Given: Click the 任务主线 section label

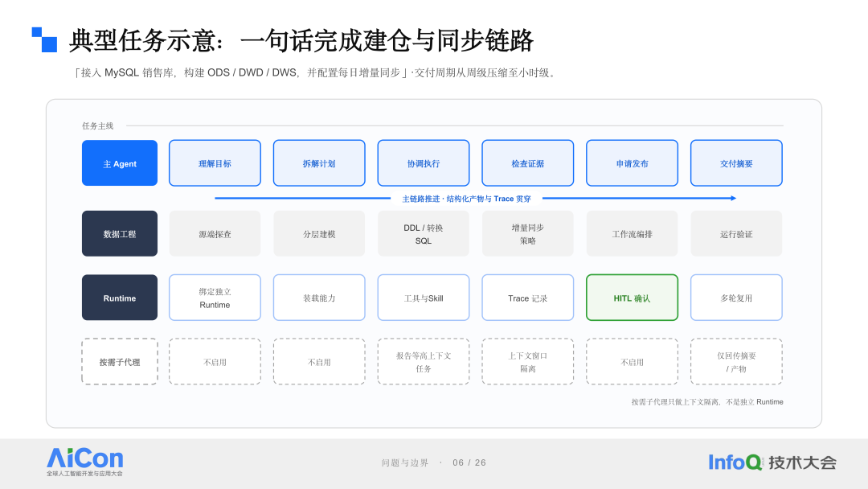Looking at the screenshot, I should 97,125.
